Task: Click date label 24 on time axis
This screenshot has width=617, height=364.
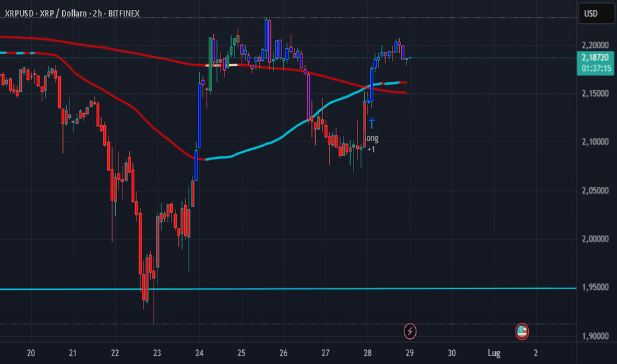Action: 199,353
